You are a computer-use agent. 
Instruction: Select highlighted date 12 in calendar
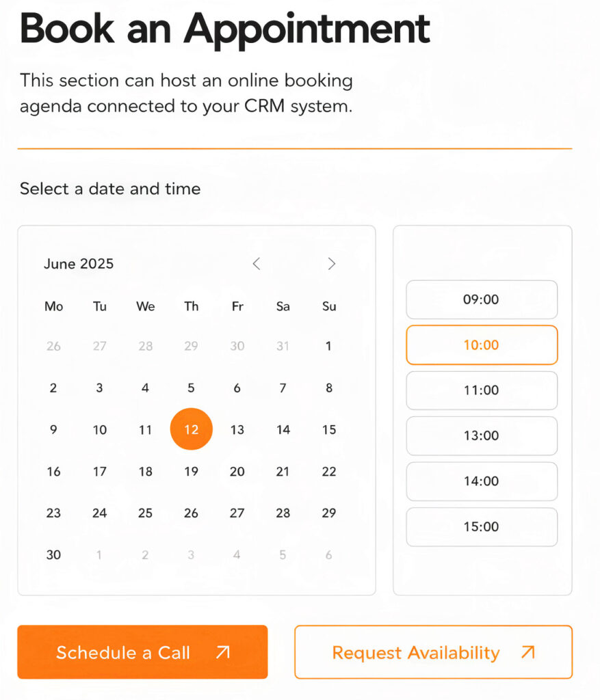[x=191, y=429]
